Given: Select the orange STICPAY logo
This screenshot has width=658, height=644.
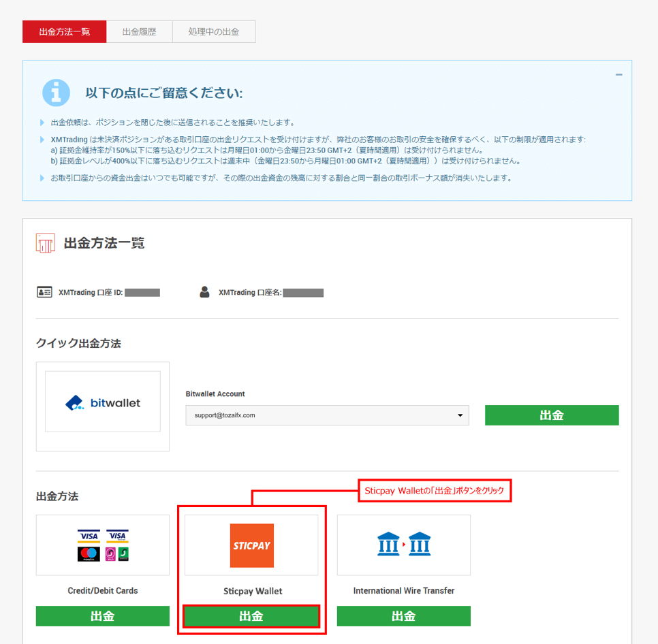Looking at the screenshot, I should coord(251,545).
